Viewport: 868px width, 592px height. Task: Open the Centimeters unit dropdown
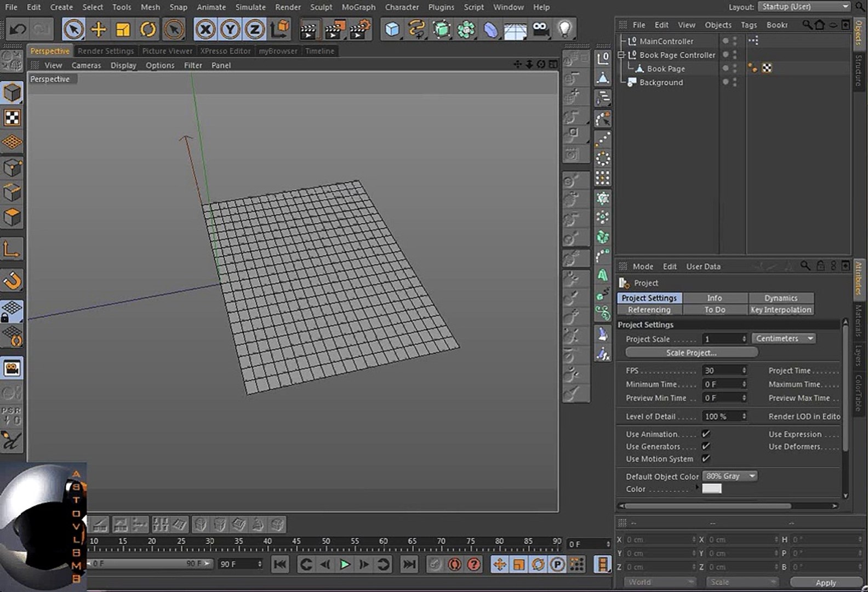click(x=784, y=339)
